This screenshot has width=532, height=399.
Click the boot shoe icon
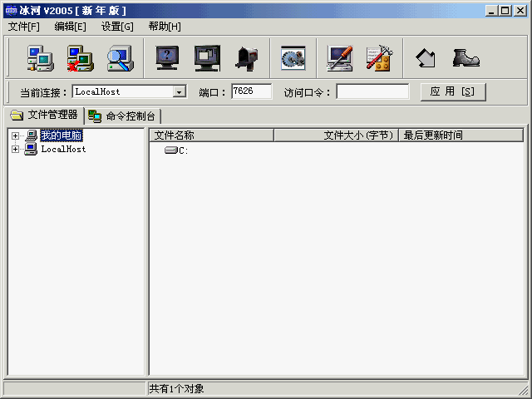[x=465, y=57]
